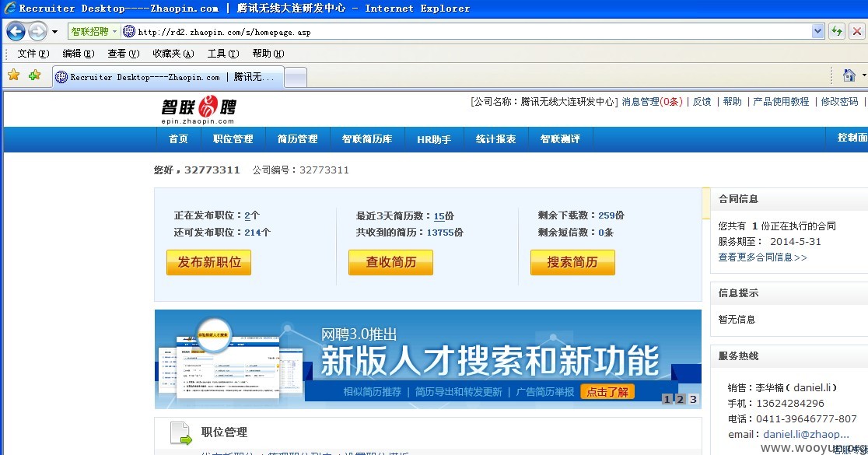Click the 职位管理 document icon
This screenshot has width=868, height=455.
180,433
